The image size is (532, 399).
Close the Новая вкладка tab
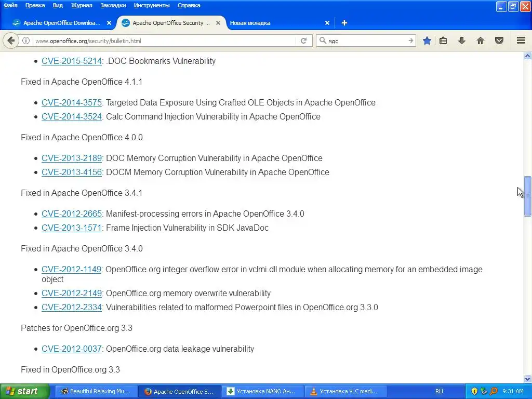[x=327, y=23]
